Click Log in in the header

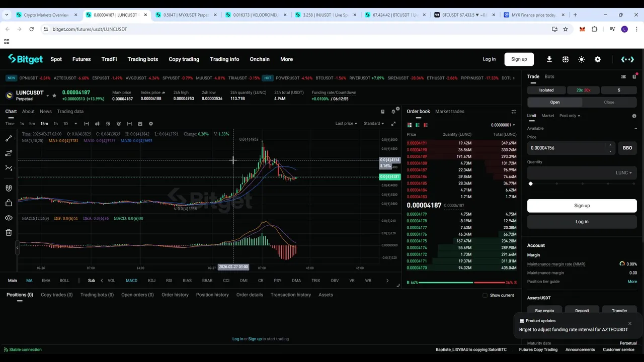point(489,59)
